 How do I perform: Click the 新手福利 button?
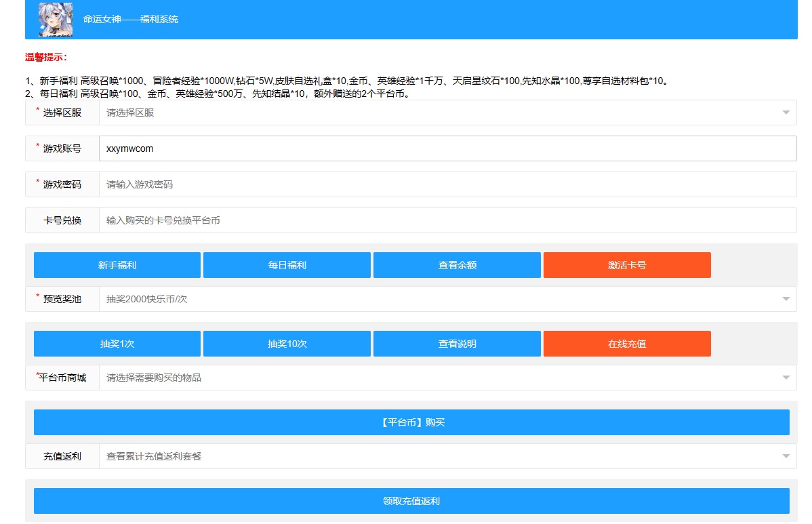pos(117,265)
